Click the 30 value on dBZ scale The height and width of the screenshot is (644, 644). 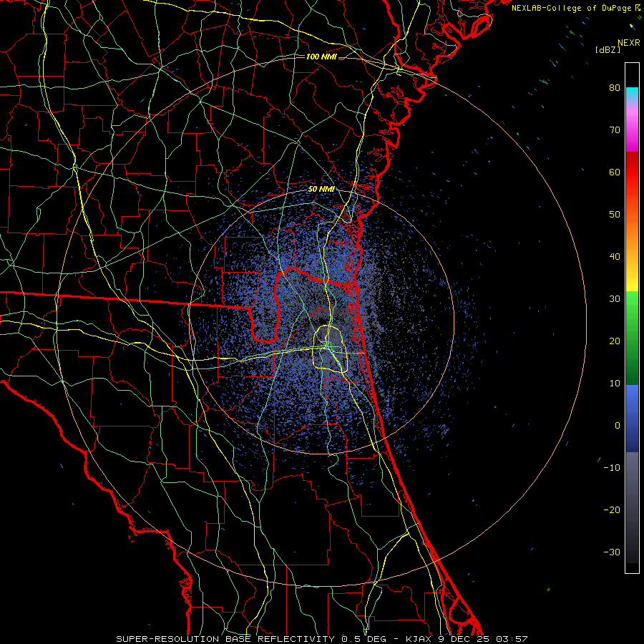[x=615, y=299]
